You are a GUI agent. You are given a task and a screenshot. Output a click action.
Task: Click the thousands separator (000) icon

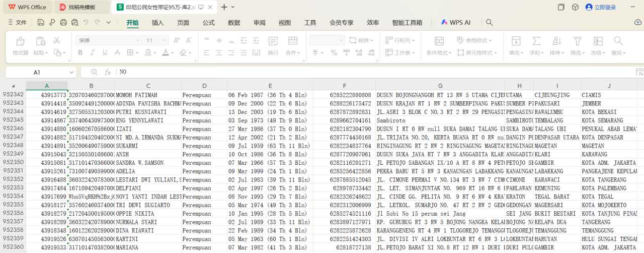(x=347, y=52)
